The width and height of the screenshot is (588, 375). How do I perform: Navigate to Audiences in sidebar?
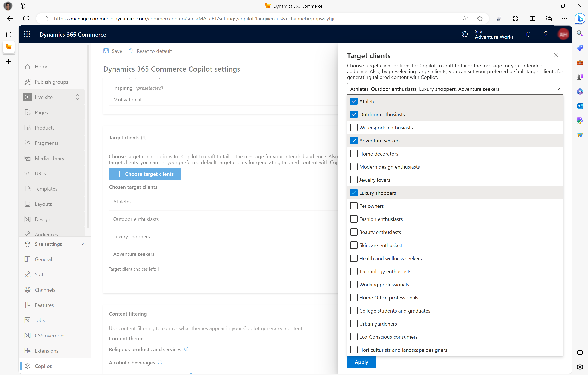click(x=46, y=234)
